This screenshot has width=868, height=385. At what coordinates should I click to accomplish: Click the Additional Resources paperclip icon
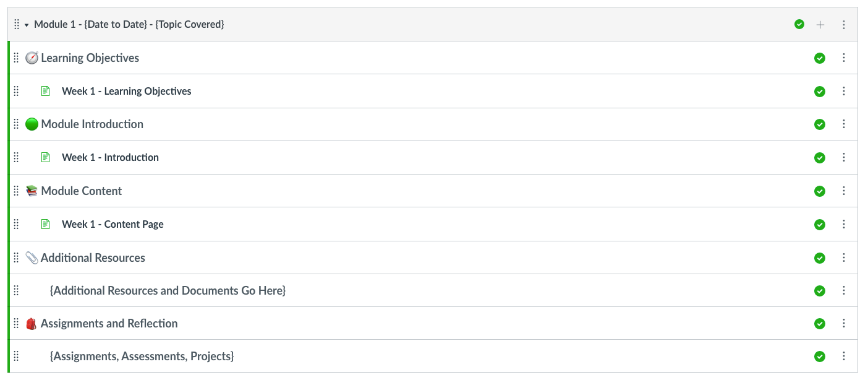[x=32, y=257]
